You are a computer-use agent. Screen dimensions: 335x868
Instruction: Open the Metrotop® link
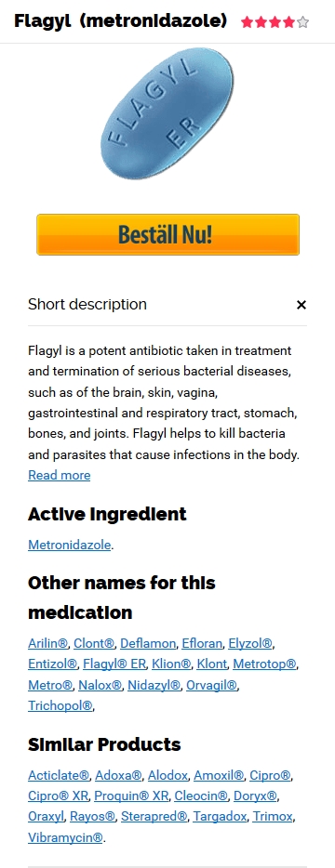(x=264, y=664)
